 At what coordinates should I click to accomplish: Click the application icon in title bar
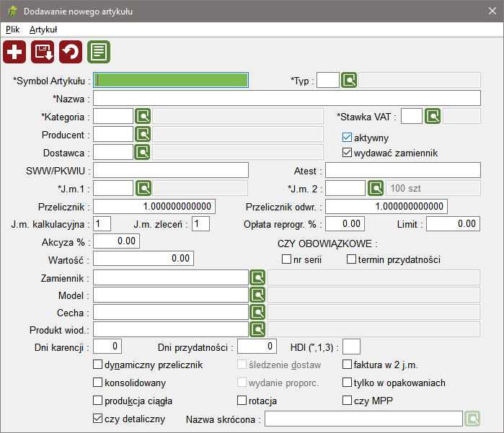(x=12, y=12)
